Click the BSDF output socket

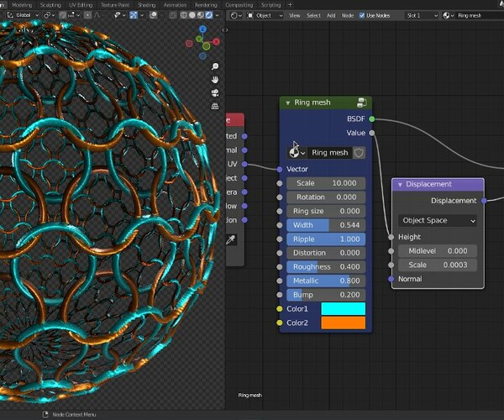(372, 119)
